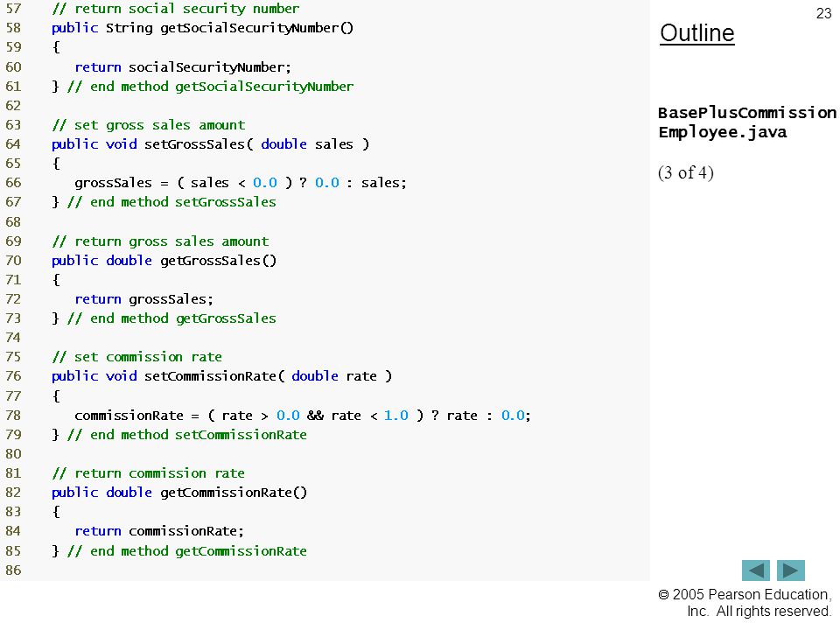The image size is (840, 630).
Task: Click the getSocialSecurityNumber() method declaration on line 58
Action: 202,28
